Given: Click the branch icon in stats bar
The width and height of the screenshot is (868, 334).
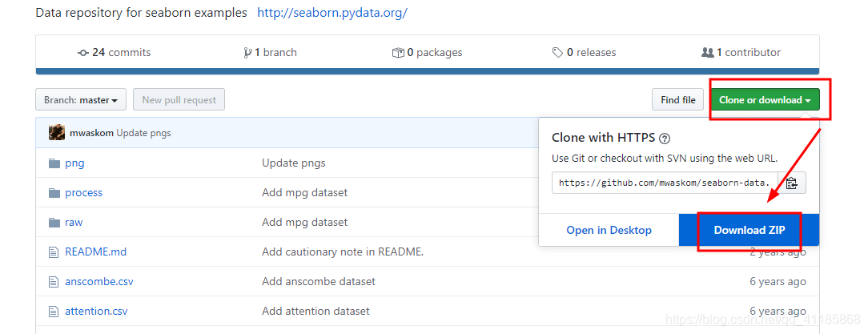Looking at the screenshot, I should click(x=247, y=53).
